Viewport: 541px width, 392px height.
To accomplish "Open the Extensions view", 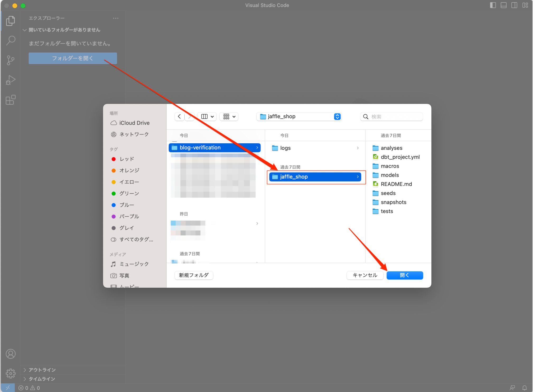I will pos(10,100).
